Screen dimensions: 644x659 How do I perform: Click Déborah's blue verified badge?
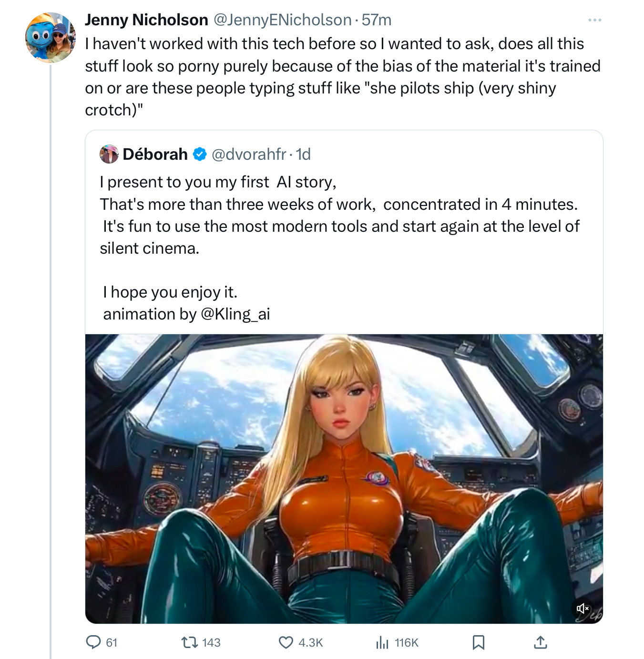click(200, 154)
